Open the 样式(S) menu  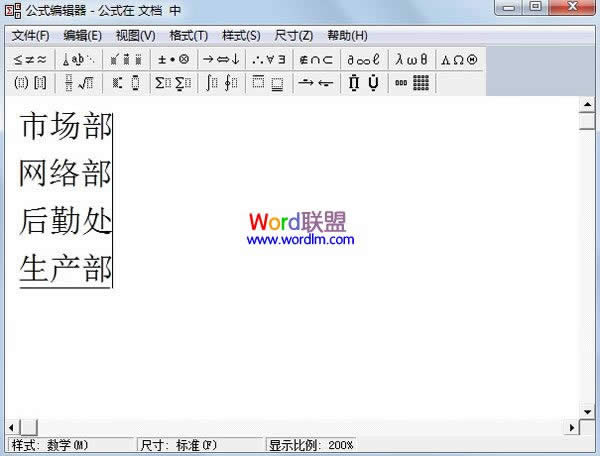240,35
